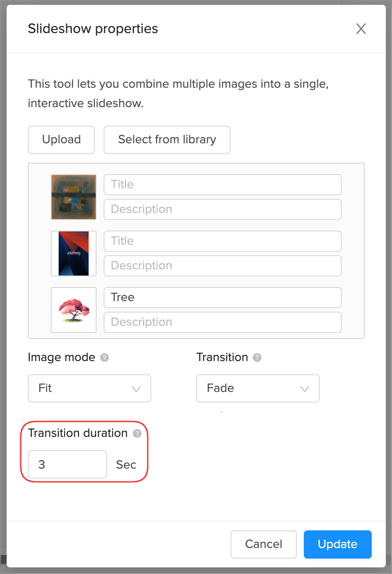392x574 pixels.
Task: Close the Slideshow properties dialog with X
Action: [361, 29]
